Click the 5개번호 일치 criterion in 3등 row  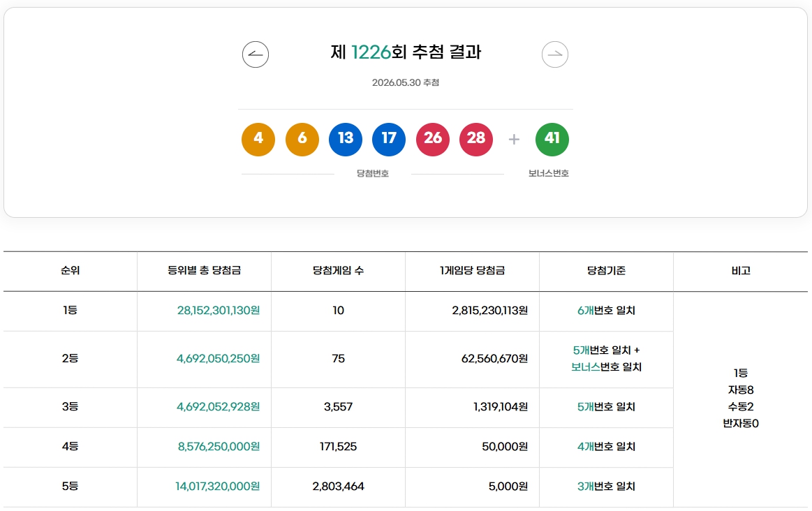click(607, 406)
